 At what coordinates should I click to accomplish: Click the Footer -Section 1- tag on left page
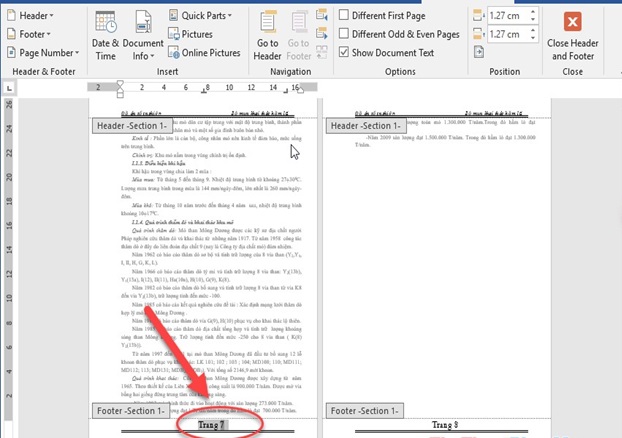tap(131, 411)
